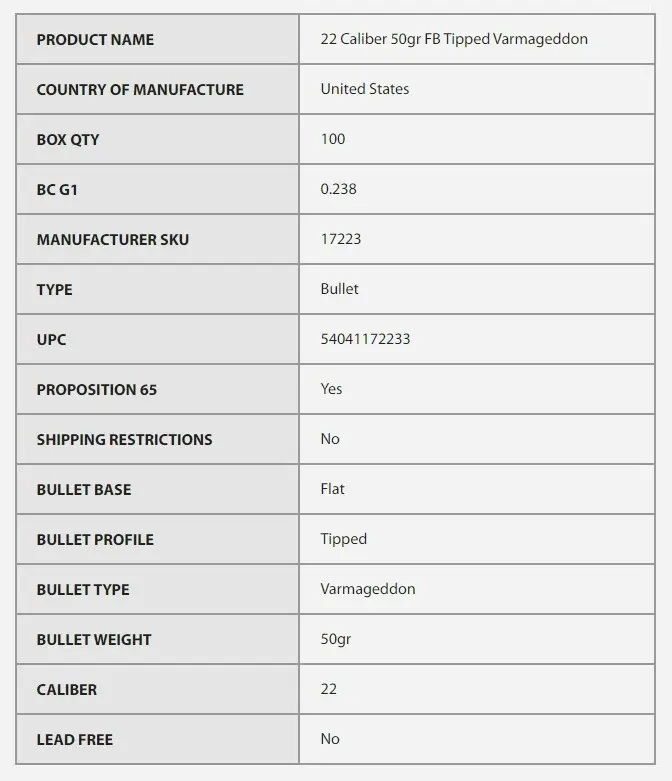
Task: Click the Yes value for Proposition 65
Action: [331, 389]
